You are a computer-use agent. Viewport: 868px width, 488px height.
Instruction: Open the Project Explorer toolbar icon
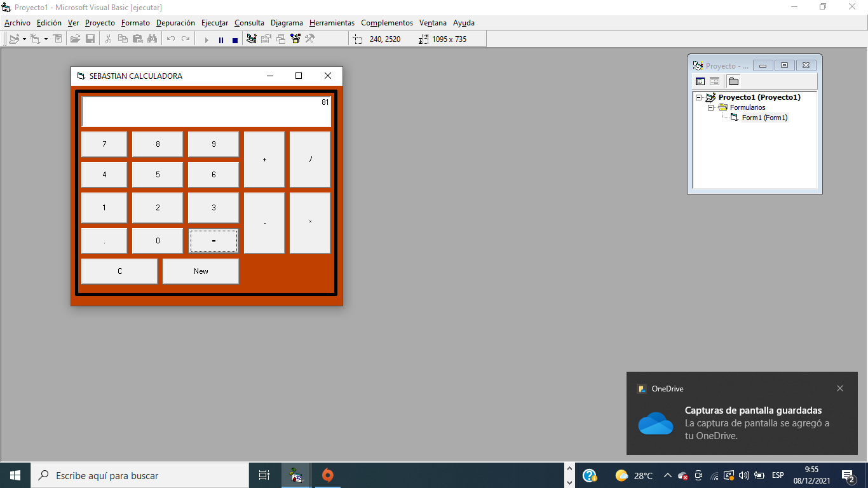coord(252,39)
